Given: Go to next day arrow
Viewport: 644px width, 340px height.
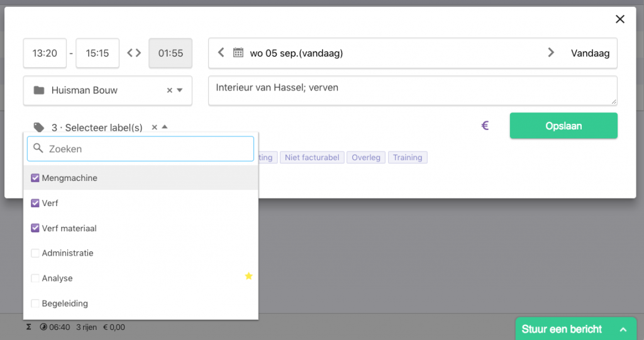Looking at the screenshot, I should pyautogui.click(x=551, y=53).
